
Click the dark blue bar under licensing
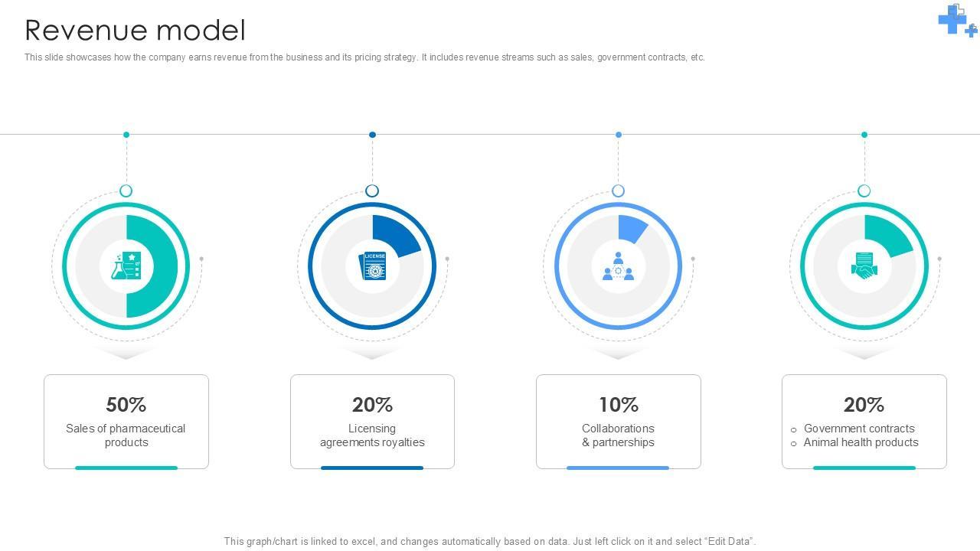point(372,468)
